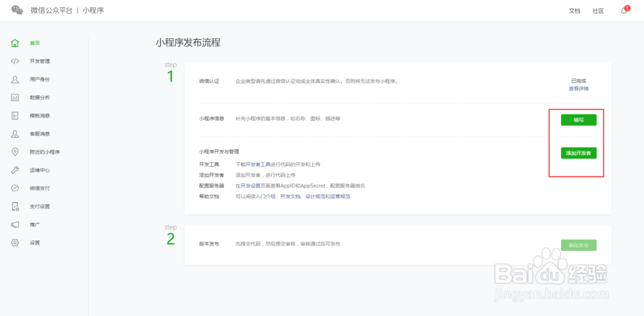Open the 入门介绍 help link
644x316 pixels.
coord(266,196)
